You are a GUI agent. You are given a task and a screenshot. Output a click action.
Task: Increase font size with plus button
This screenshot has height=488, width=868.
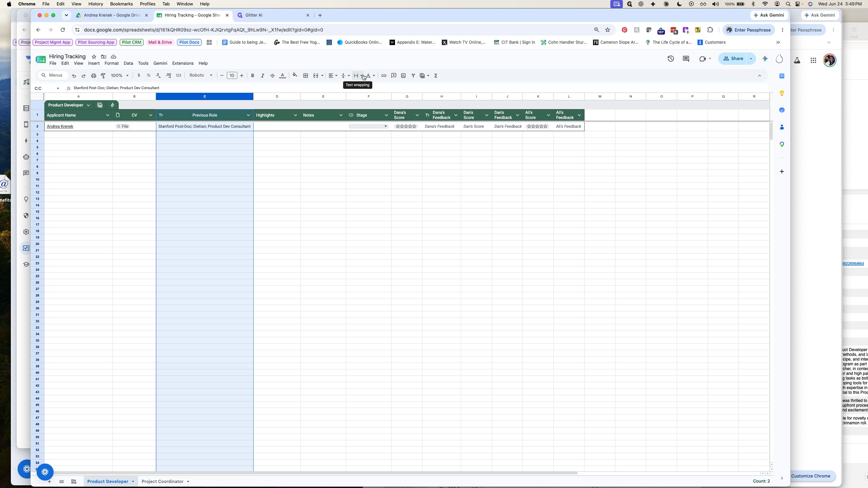[x=241, y=76]
